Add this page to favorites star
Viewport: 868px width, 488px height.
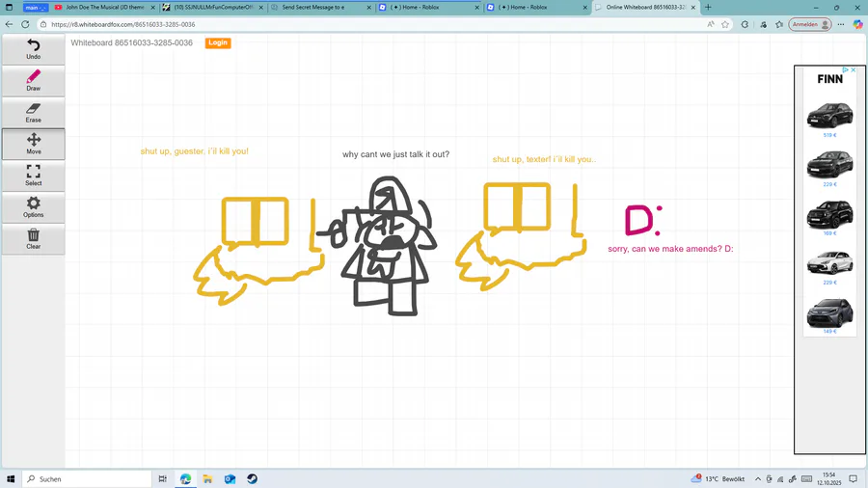(x=725, y=24)
